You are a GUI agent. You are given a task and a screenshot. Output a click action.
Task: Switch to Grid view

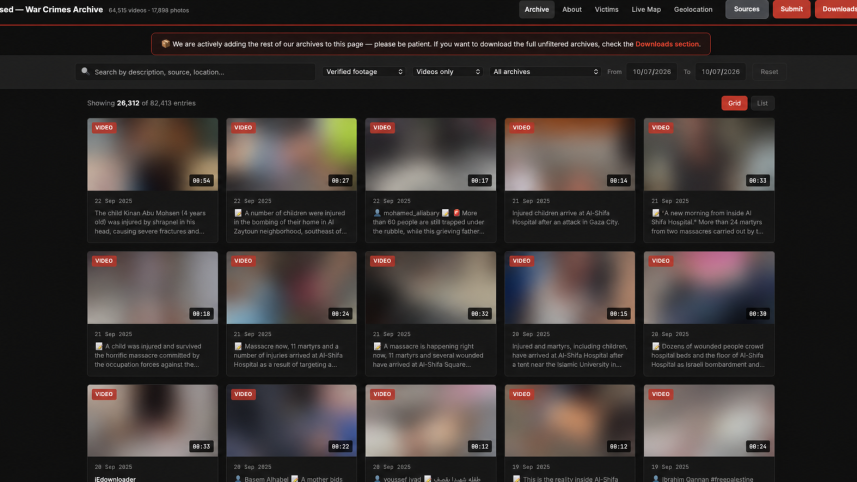click(x=734, y=103)
